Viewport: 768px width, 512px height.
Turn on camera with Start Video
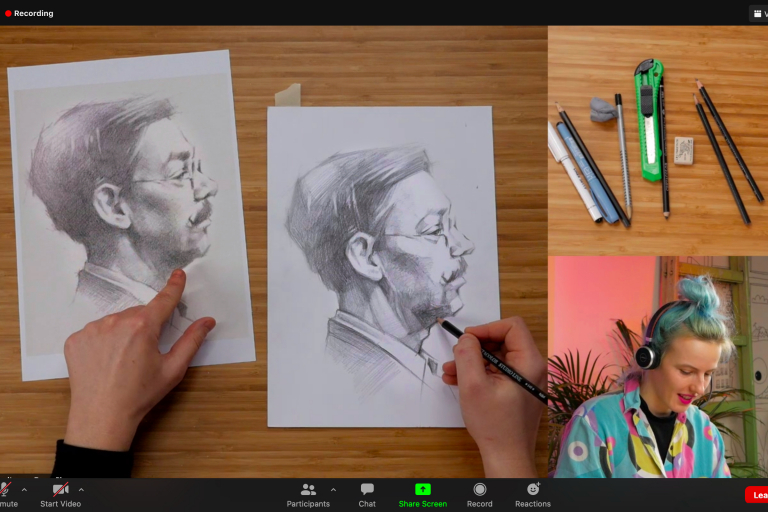pos(60,490)
